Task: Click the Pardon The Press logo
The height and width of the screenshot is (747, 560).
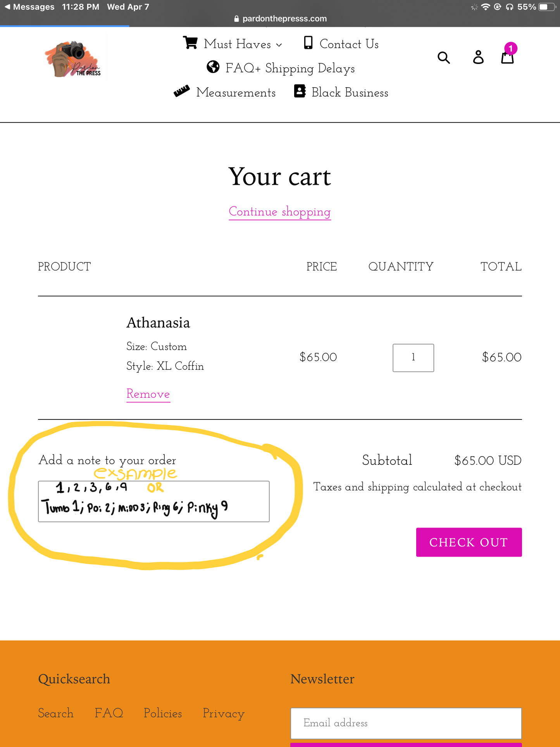Action: [73, 59]
